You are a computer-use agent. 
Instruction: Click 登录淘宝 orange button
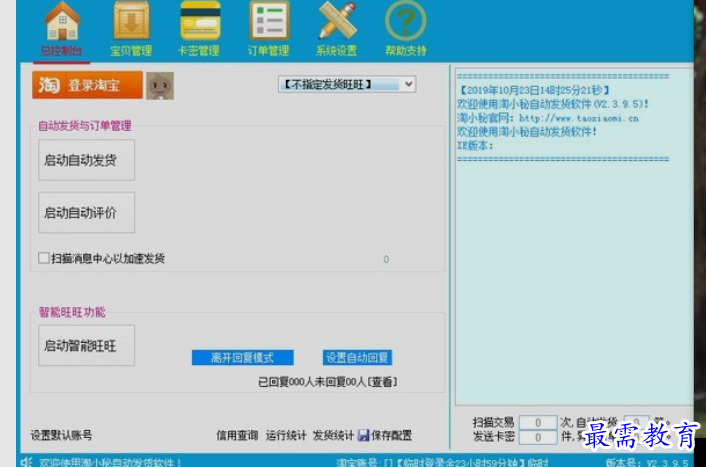click(87, 85)
